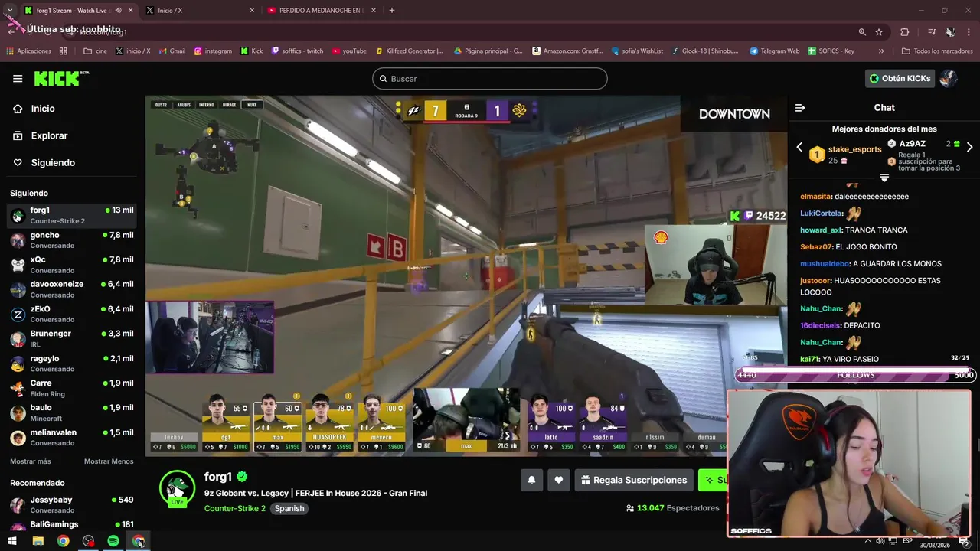The width and height of the screenshot is (980, 551).
Task: Click the Spanish language tag
Action: pyautogui.click(x=289, y=508)
